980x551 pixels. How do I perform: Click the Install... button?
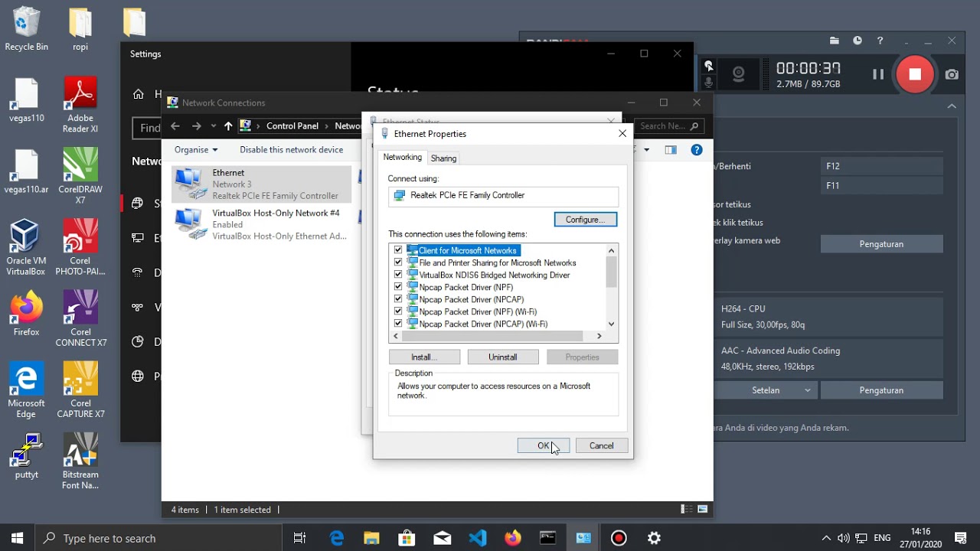tap(424, 357)
